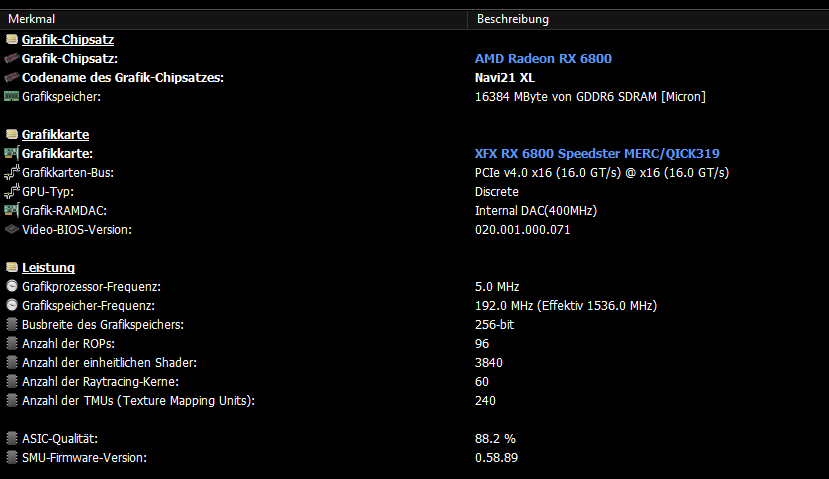Click the Grafikprozessor-Frequenz clock icon
The image size is (829, 479).
click(12, 287)
